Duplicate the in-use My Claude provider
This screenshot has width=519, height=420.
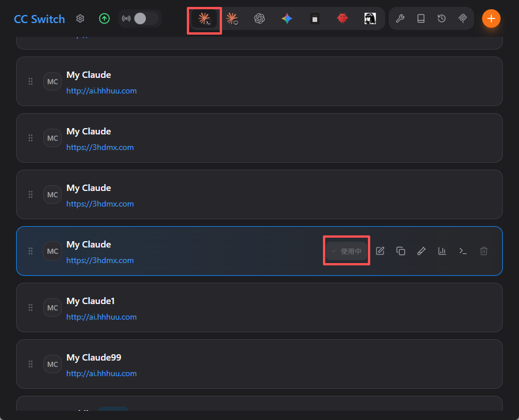click(x=401, y=251)
